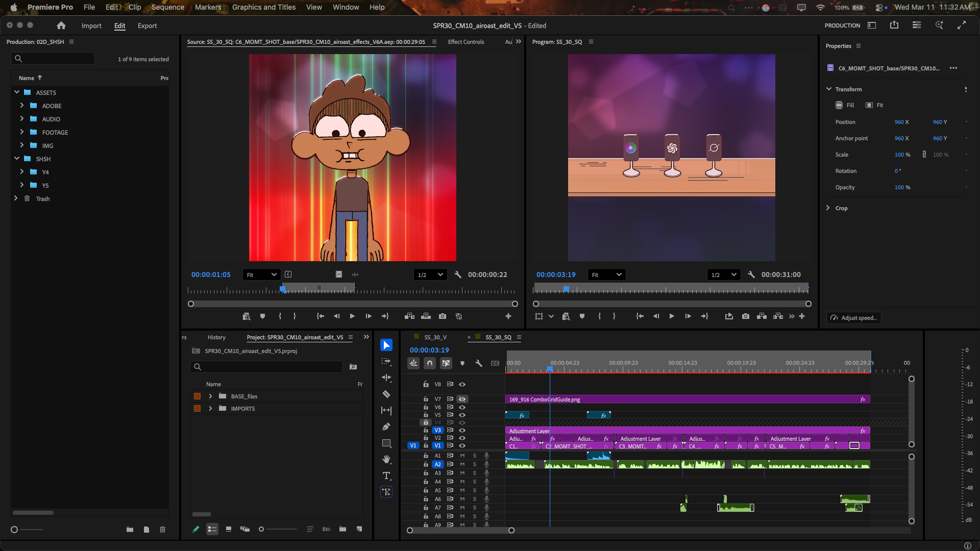980x551 pixels.
Task: Select the Hand tool
Action: [x=386, y=460]
